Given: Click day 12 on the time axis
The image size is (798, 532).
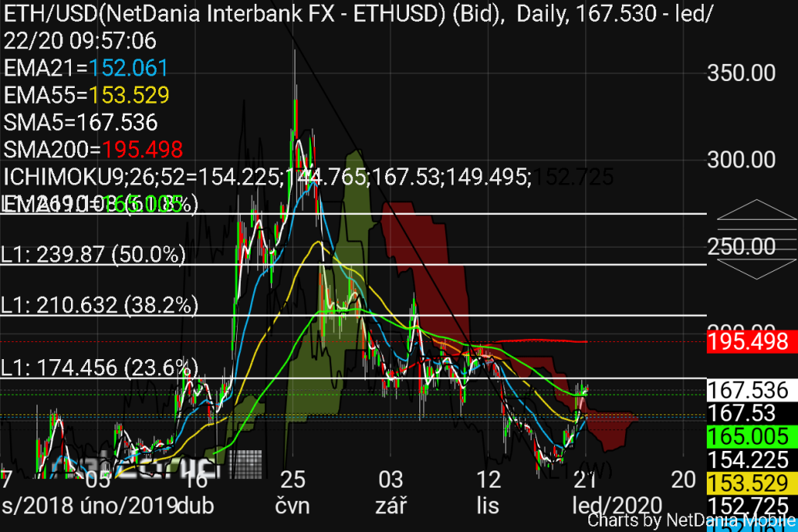Looking at the screenshot, I should pyautogui.click(x=489, y=480).
